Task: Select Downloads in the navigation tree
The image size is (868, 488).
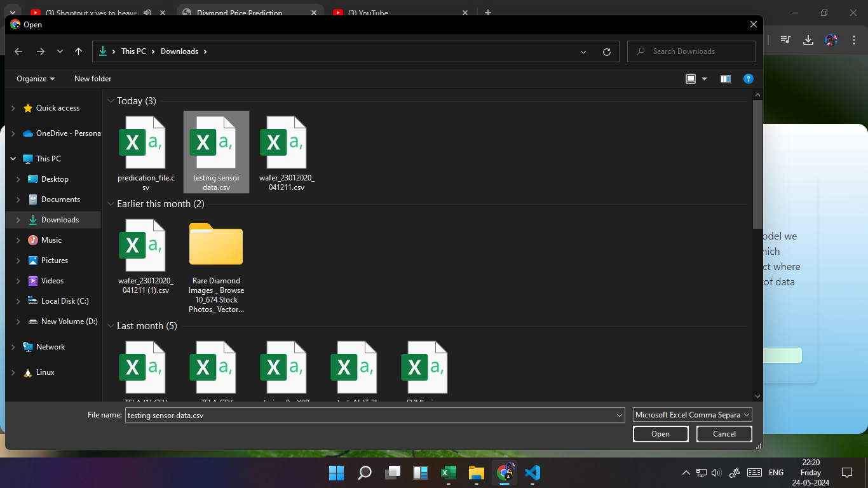Action: [60, 220]
